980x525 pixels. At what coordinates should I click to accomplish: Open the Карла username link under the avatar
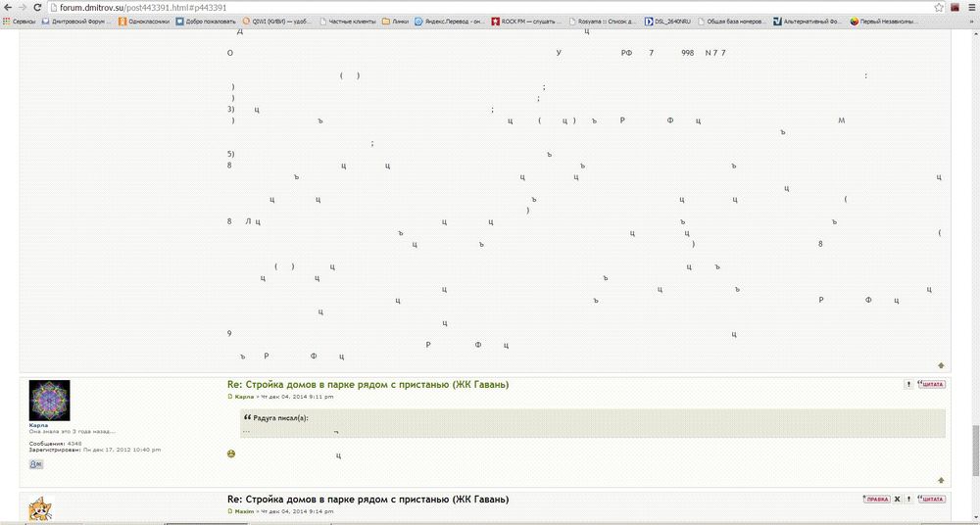point(38,425)
